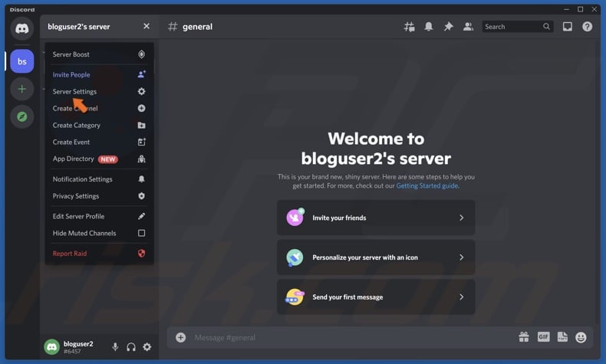The image size is (606, 364).
Task: Open Help question mark icon
Action: pos(587,27)
